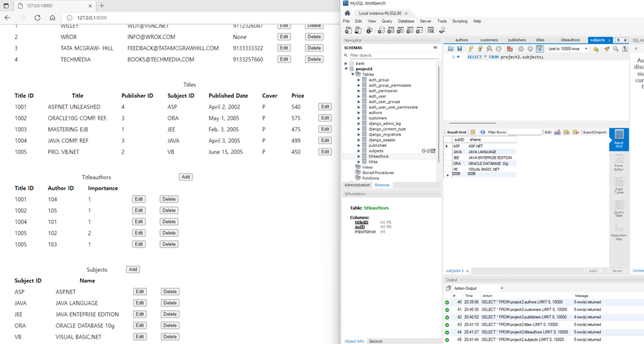
Task: Expand the customers table node
Action: coord(359,118)
